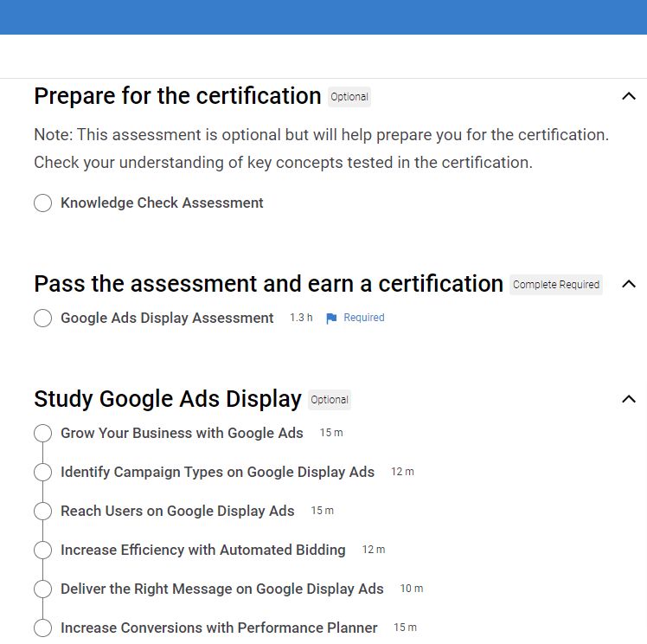Open Increase Efficiency with Automated Bidding lesson
The height and width of the screenshot is (644, 647).
pyautogui.click(x=202, y=550)
